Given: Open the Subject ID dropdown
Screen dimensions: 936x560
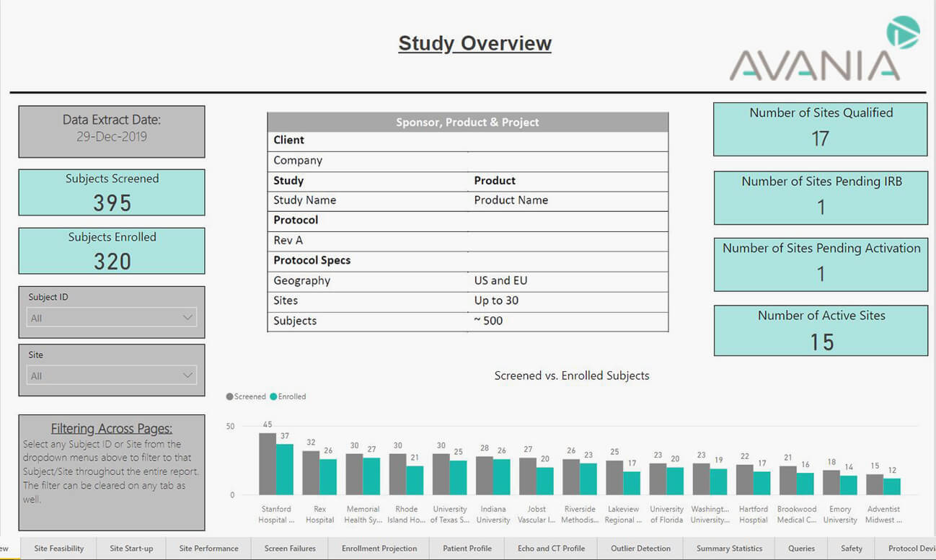Looking at the screenshot, I should tap(111, 318).
